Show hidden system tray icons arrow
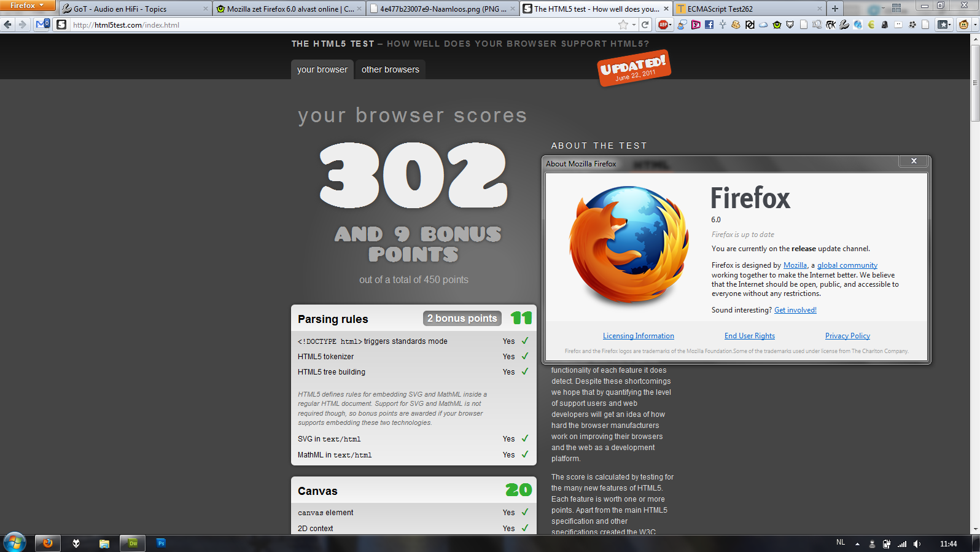This screenshot has width=980, height=552. pos(857,544)
